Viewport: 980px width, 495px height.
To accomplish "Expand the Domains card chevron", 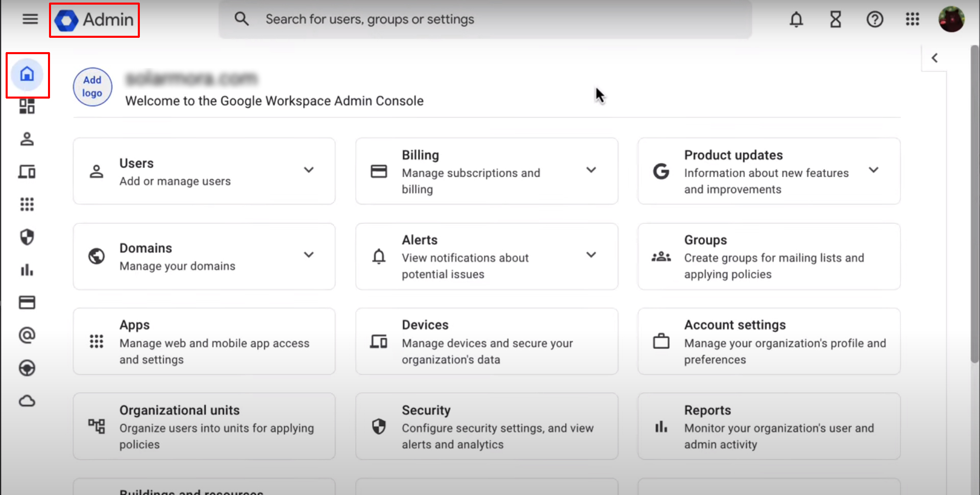I will (309, 255).
